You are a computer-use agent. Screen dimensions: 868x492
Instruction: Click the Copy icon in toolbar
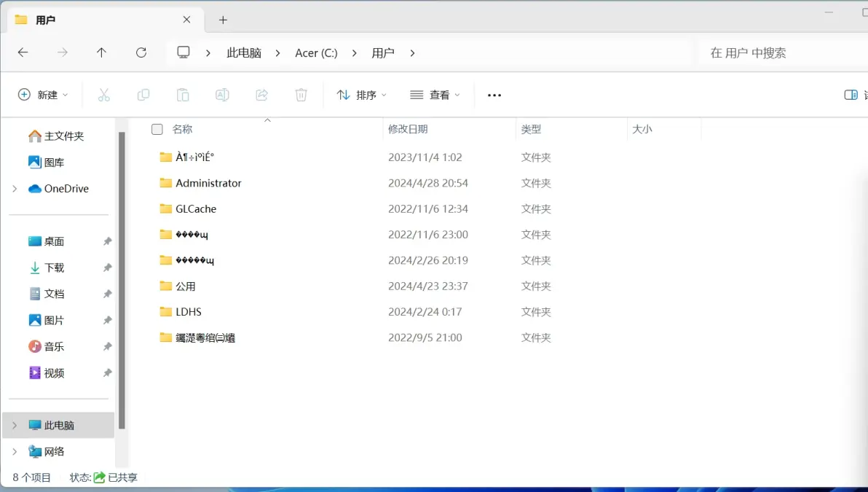point(143,95)
